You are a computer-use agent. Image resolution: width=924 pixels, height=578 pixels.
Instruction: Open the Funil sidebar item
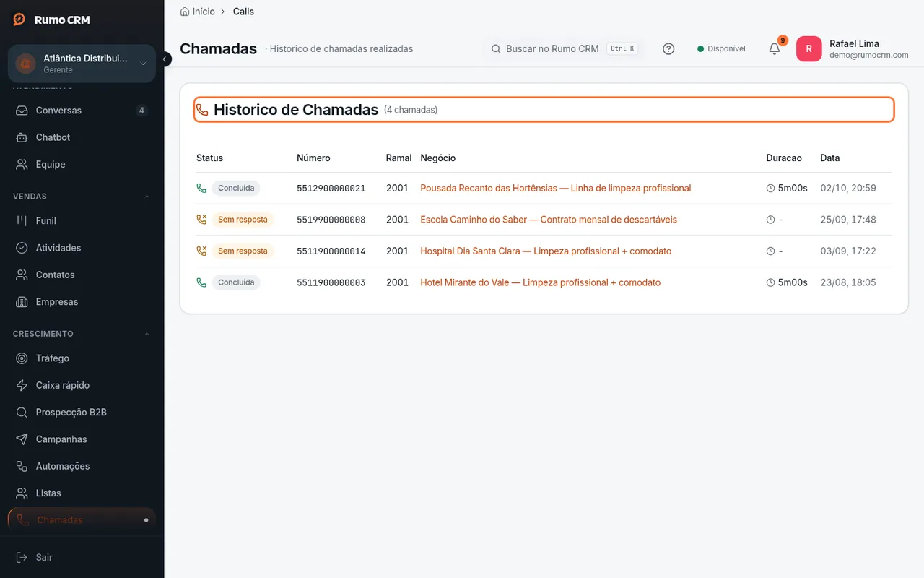point(82,220)
